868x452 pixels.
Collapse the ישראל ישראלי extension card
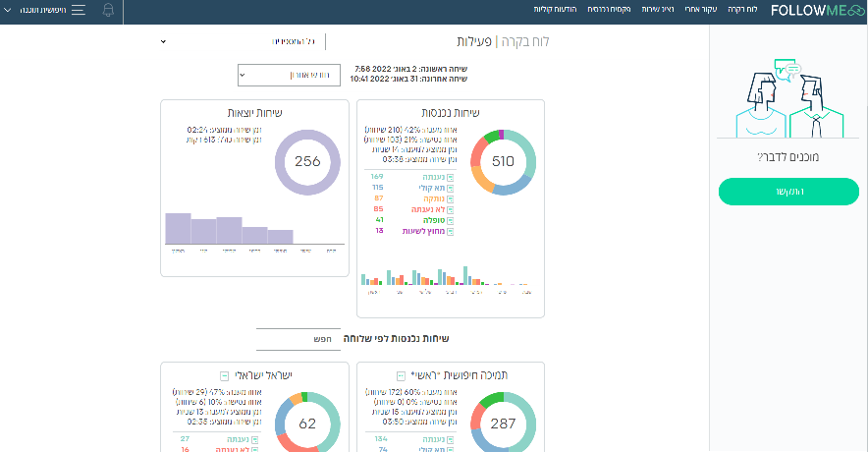click(224, 376)
